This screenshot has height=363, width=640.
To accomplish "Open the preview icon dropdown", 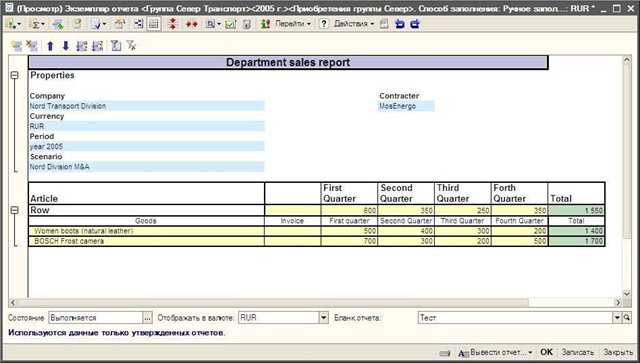I will click(x=213, y=24).
